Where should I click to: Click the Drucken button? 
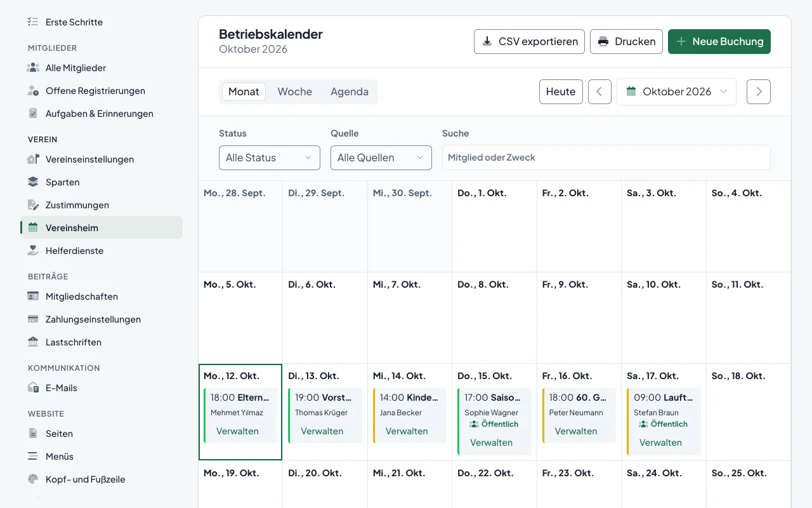coord(627,41)
